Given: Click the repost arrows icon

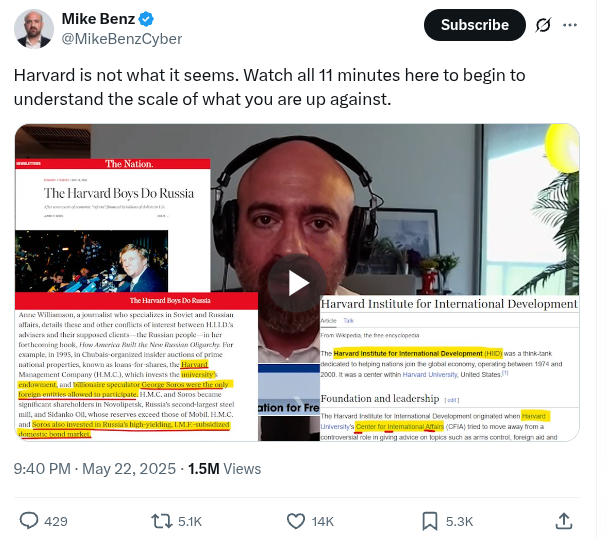Looking at the screenshot, I should [x=162, y=521].
